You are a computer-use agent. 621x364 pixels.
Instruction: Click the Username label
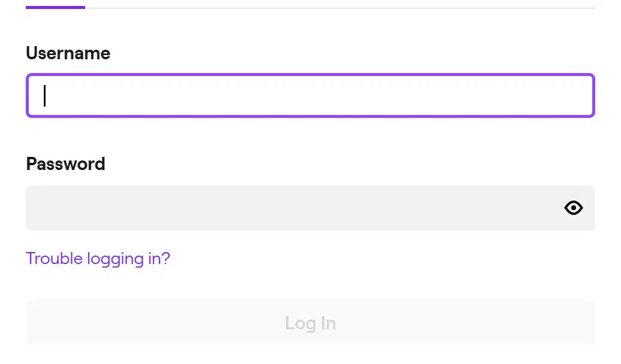[68, 53]
